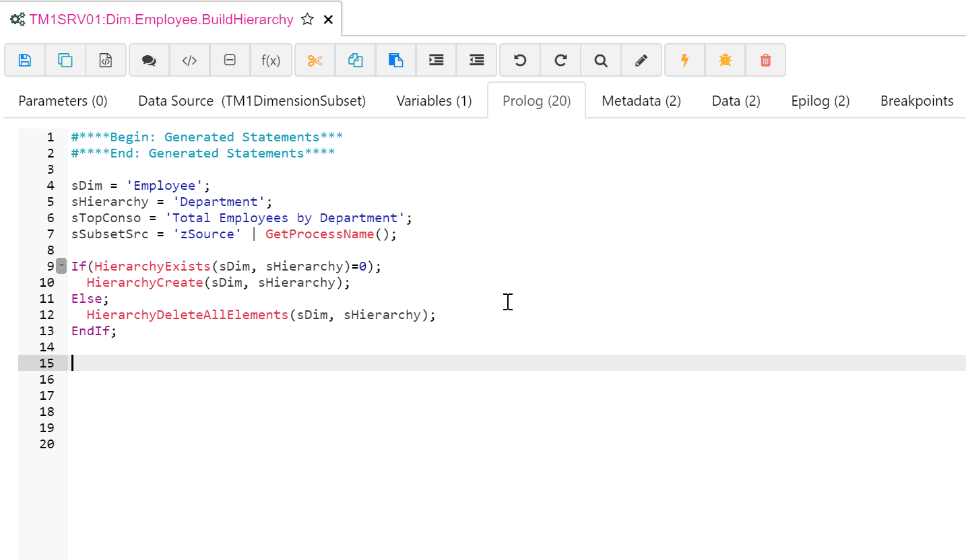Switch to the Metadata (2) tab
The width and height of the screenshot is (966, 560).
641,101
